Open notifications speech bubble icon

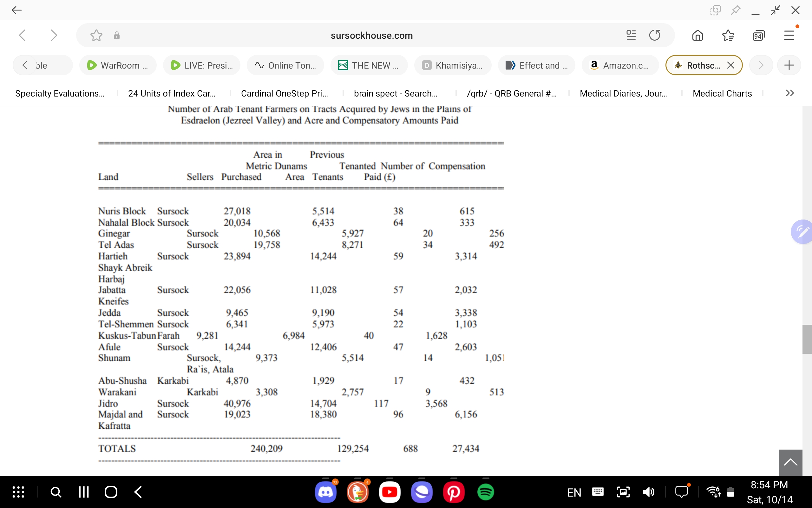[682, 492]
